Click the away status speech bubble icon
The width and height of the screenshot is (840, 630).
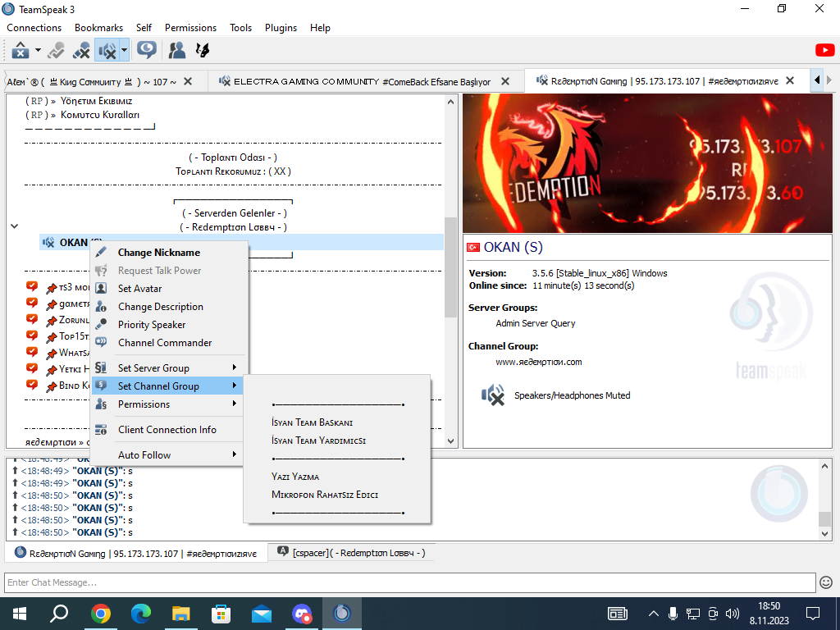[146, 50]
